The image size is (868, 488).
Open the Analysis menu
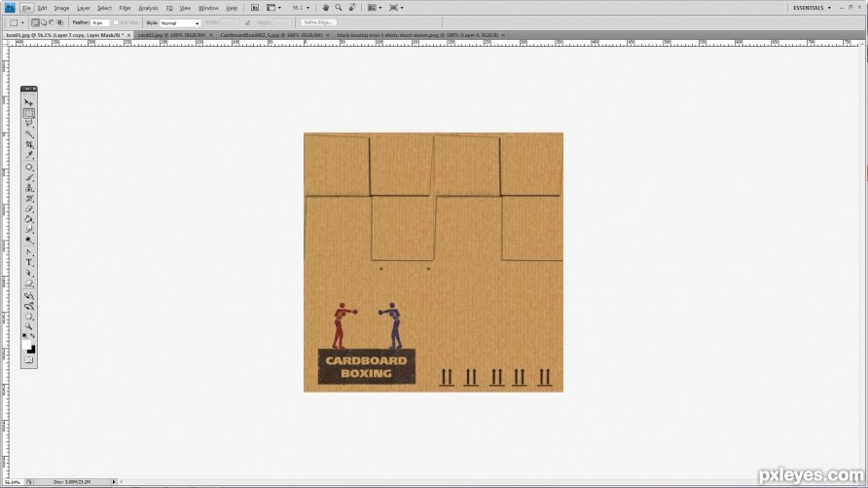coord(148,9)
